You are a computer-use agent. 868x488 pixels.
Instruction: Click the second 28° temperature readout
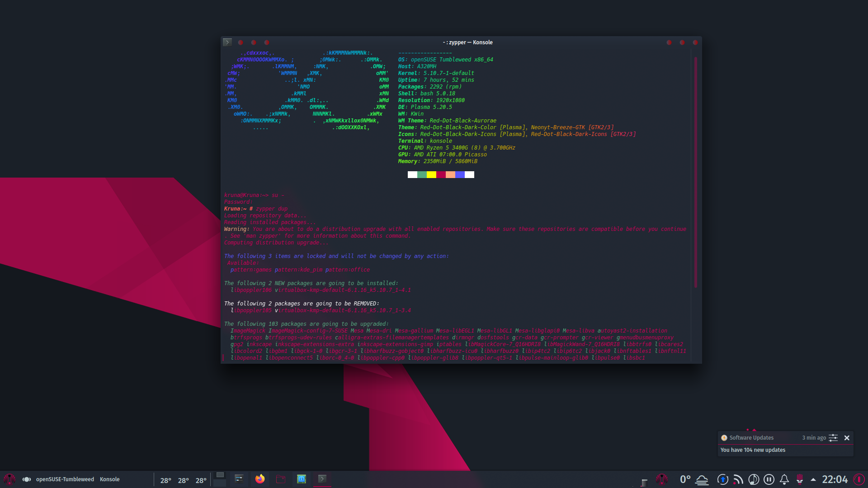[183, 480]
